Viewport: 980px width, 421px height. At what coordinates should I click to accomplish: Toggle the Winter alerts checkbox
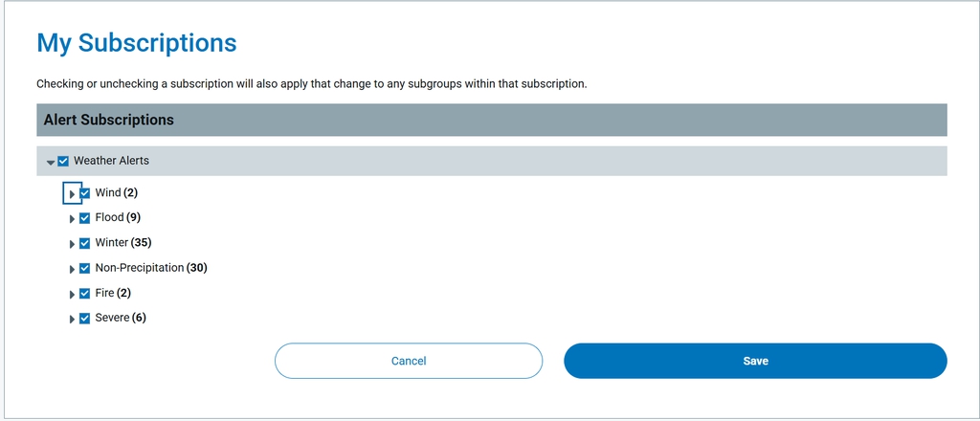(x=85, y=243)
